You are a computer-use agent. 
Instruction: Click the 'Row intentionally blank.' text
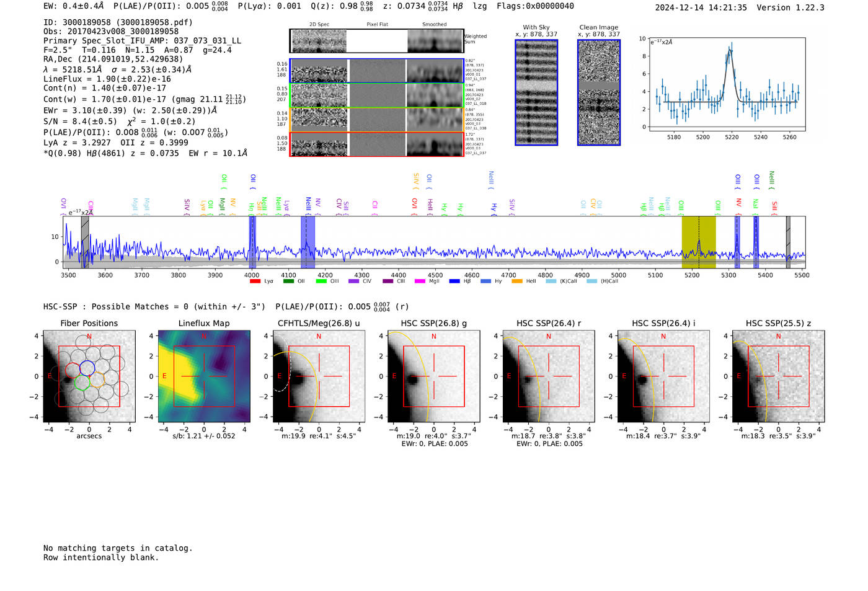(101, 558)
